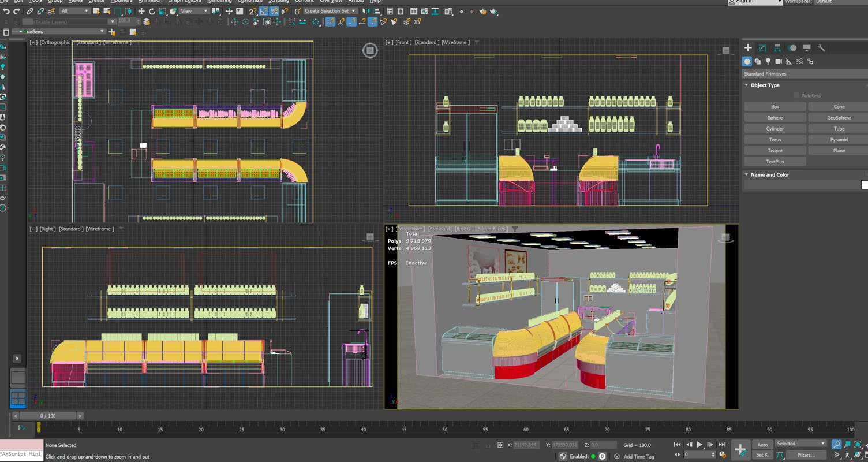Click the Key Filters button

pos(806,455)
